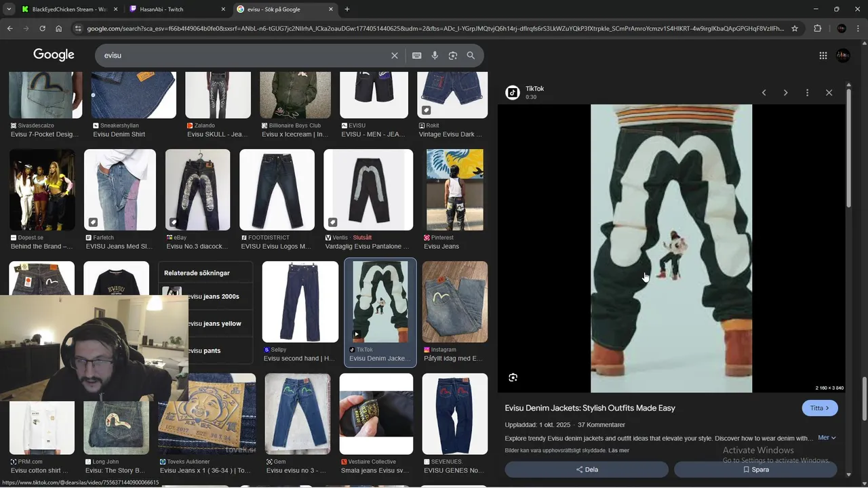Close the BlackEyedChicken Stream tab

(x=115, y=9)
